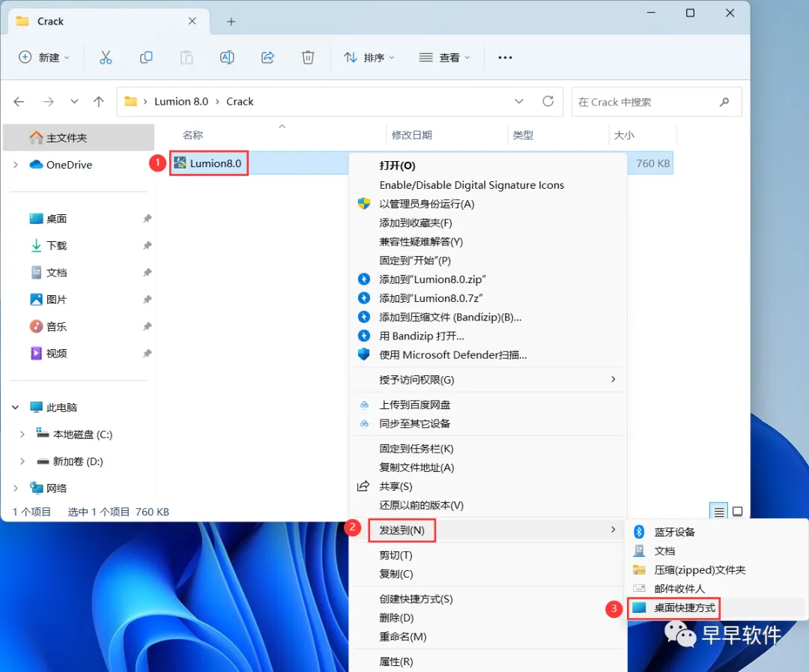Collapse the 此电脑 tree node

tap(16, 408)
